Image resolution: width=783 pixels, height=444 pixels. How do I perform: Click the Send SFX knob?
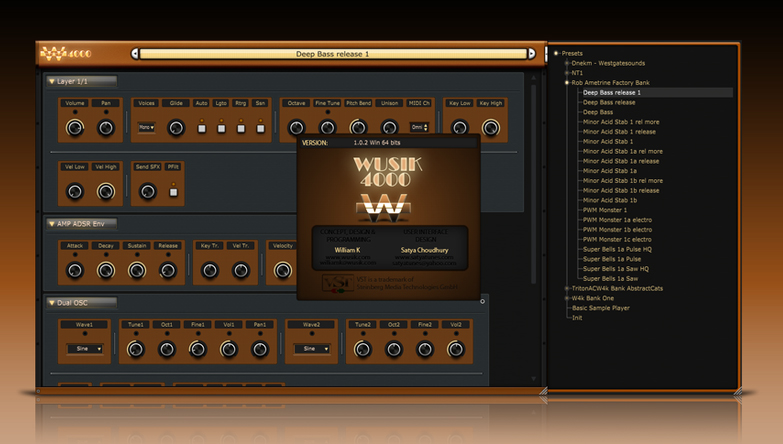148,191
